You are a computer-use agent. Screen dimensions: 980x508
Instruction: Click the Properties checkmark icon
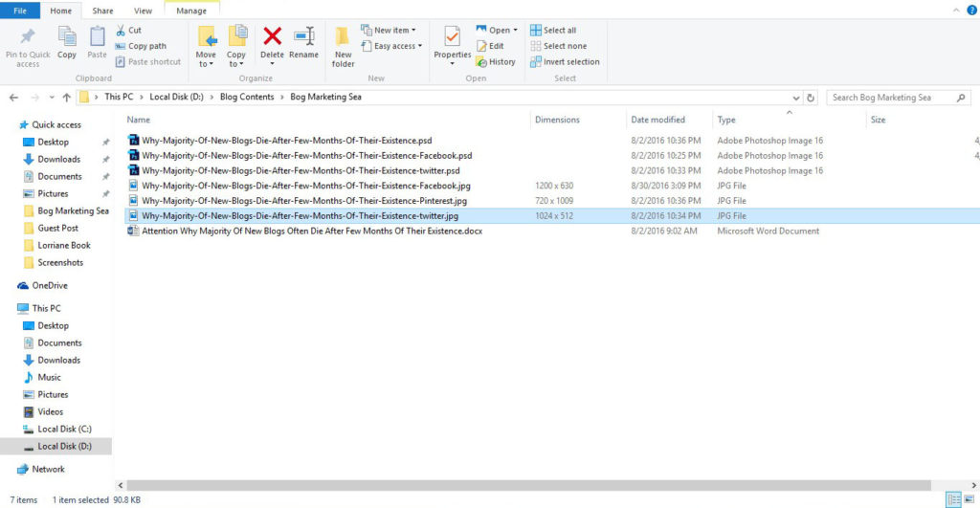(452, 36)
